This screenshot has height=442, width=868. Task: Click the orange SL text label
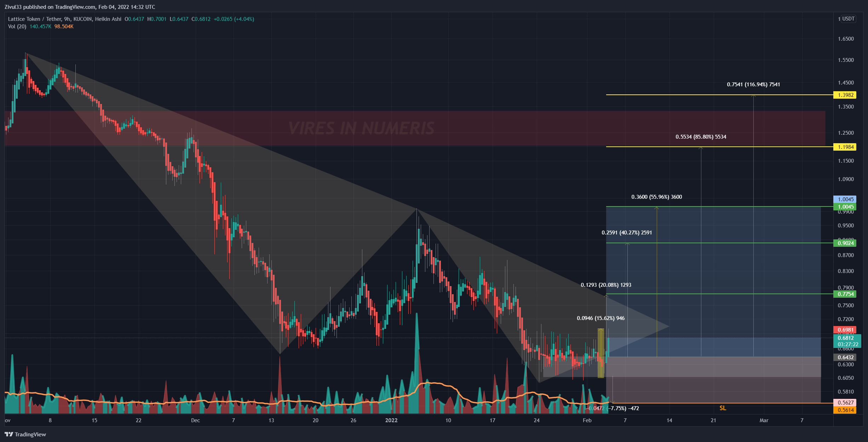point(723,408)
